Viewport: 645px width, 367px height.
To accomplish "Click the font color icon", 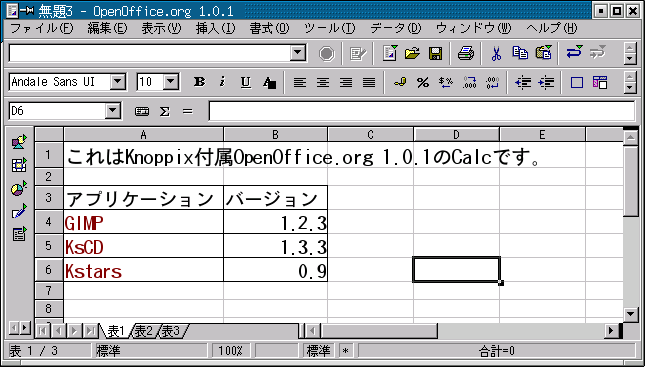I will 269,83.
